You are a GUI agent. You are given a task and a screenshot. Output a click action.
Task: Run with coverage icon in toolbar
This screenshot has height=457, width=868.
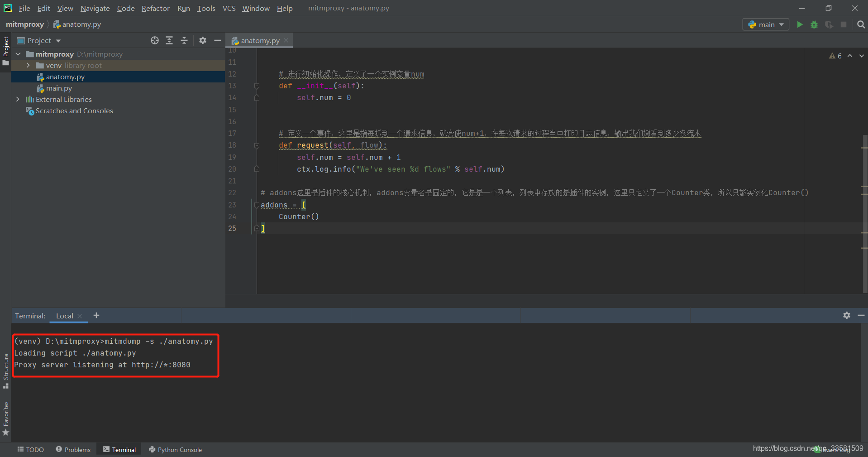[829, 24]
